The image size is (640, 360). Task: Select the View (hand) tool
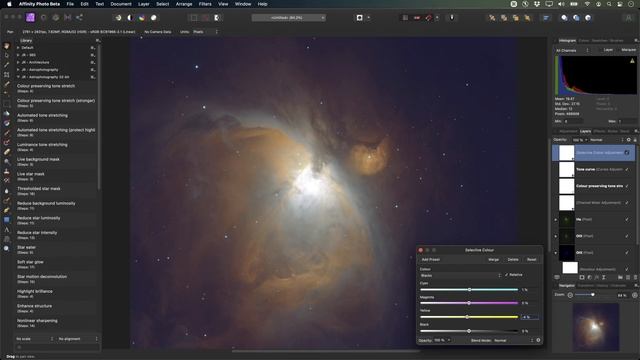(x=7, y=46)
